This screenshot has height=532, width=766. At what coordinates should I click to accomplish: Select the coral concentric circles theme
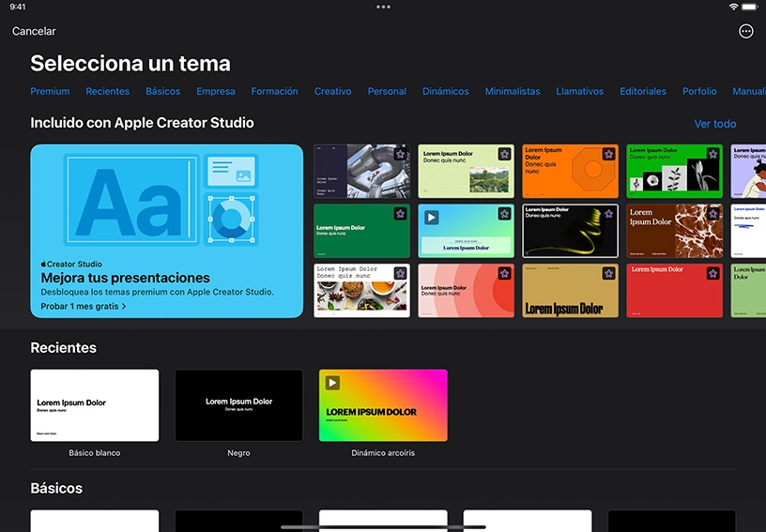tap(466, 291)
